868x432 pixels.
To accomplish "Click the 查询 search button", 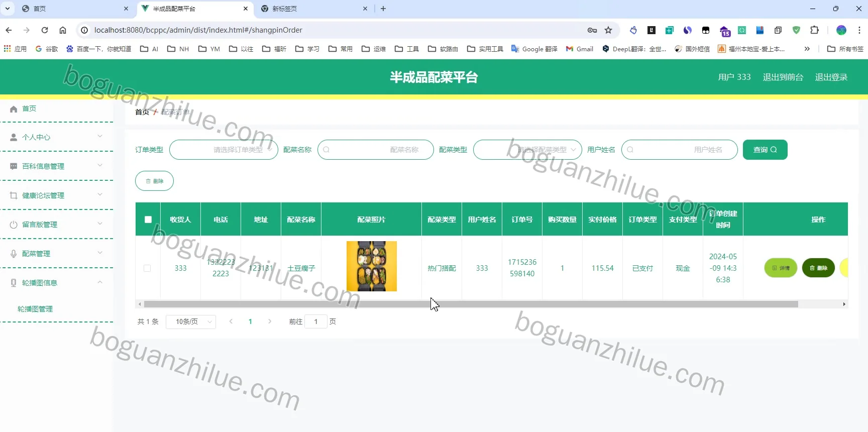I will 765,150.
